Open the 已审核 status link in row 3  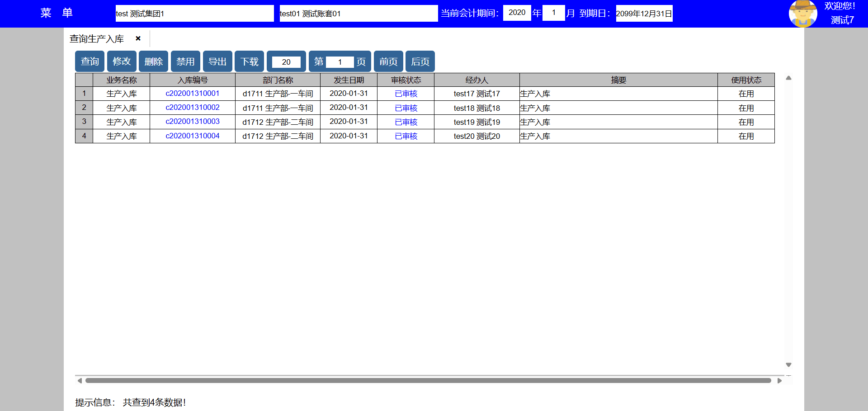point(406,122)
